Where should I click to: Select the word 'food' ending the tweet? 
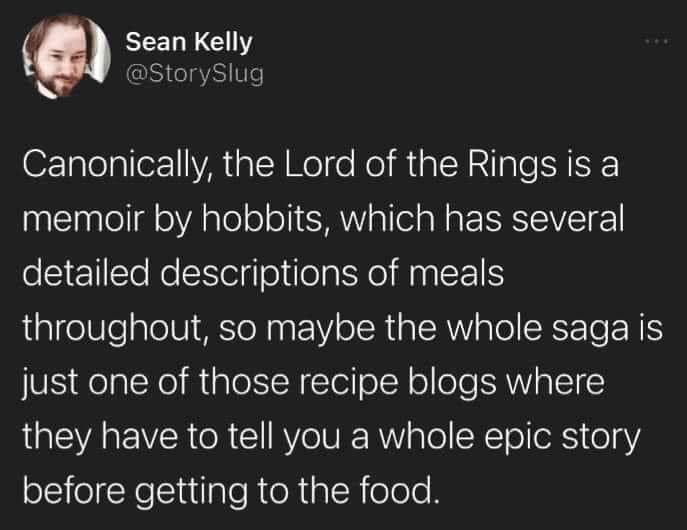tap(395, 491)
